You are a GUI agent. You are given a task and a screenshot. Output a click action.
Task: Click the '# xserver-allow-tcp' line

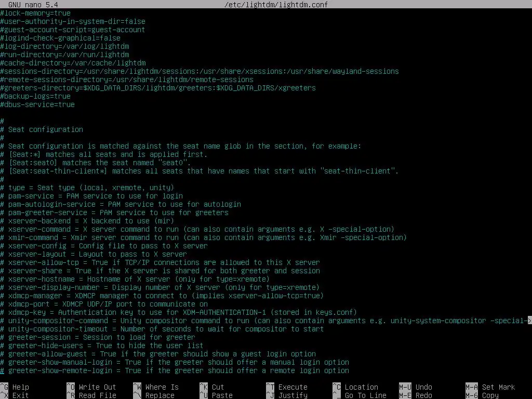[x=160, y=262]
